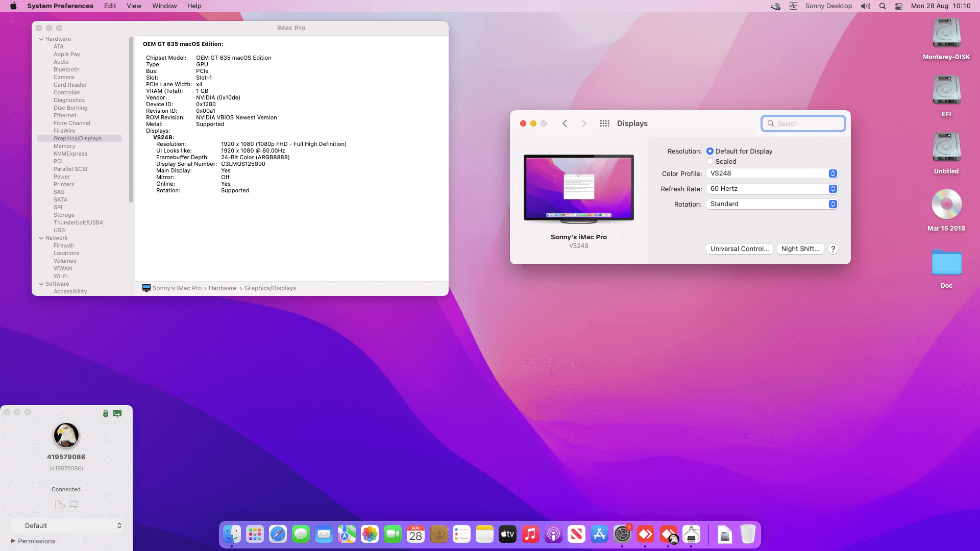Open Spotlight search in menu bar
This screenshot has width=980, height=551.
click(883, 6)
